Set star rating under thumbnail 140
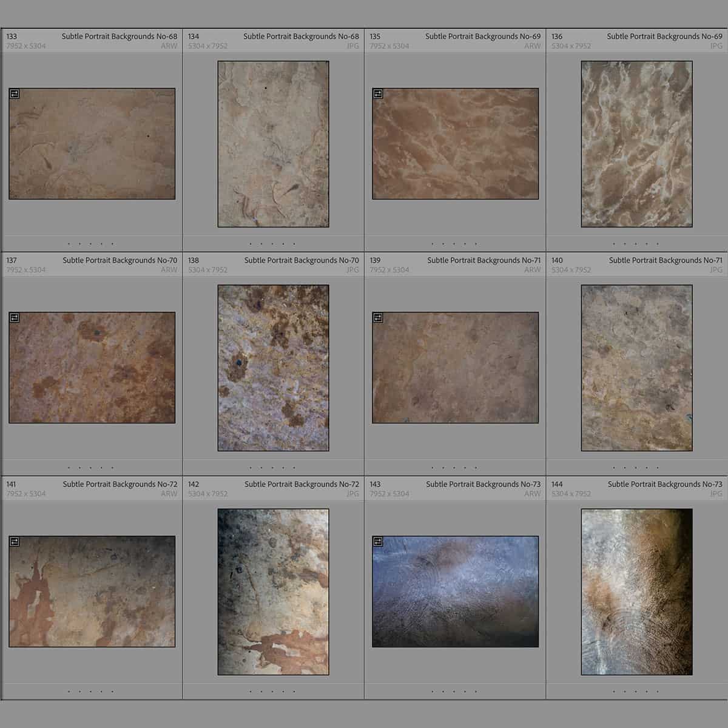This screenshot has height=728, width=728. point(636,468)
